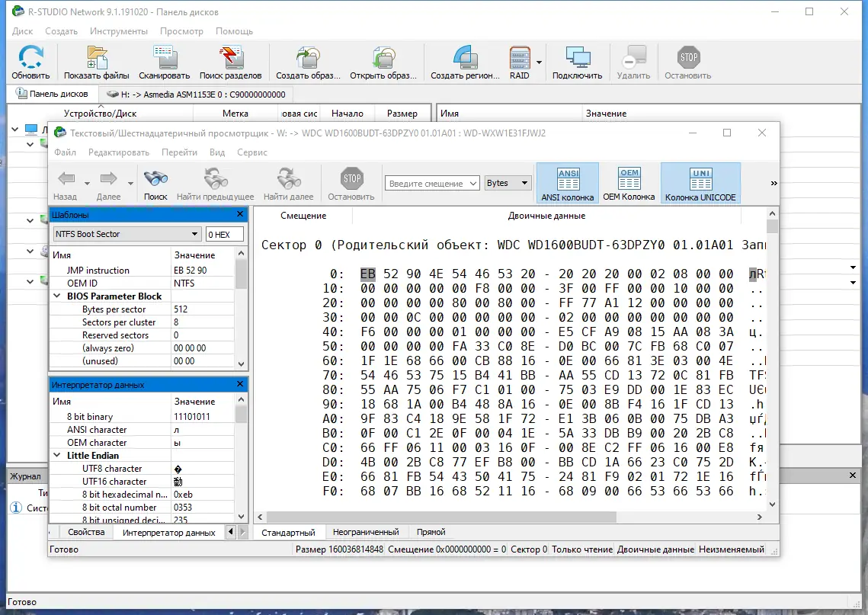Switch to H: Asmedia ASM1153E tab
Screen dimensions: 868x615
coord(196,94)
